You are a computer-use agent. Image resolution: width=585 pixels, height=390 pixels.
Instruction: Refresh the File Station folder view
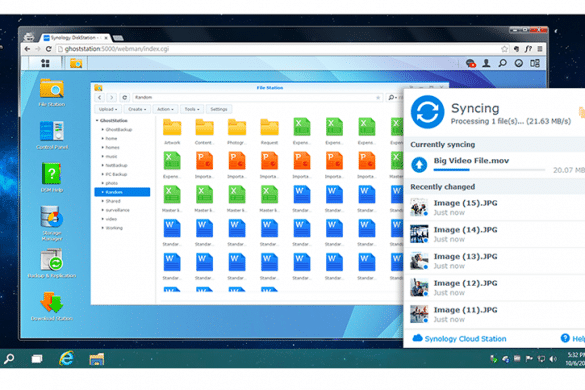point(125,97)
